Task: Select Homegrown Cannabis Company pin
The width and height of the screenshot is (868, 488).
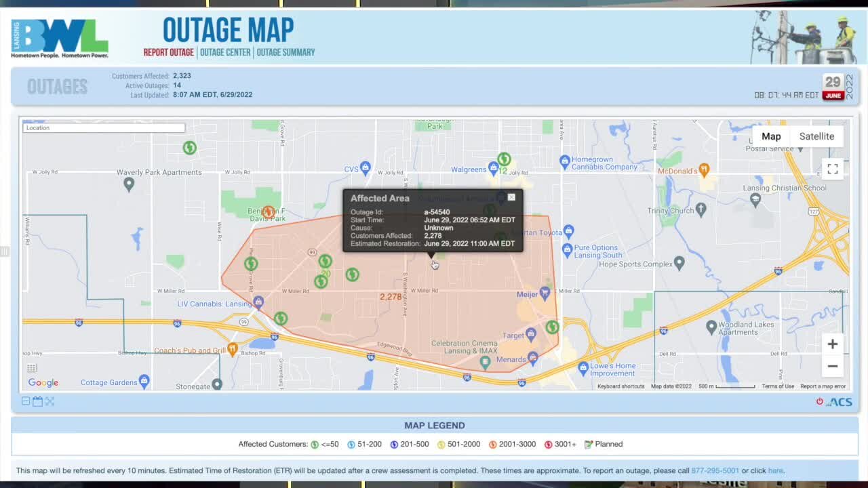Action: coord(564,161)
